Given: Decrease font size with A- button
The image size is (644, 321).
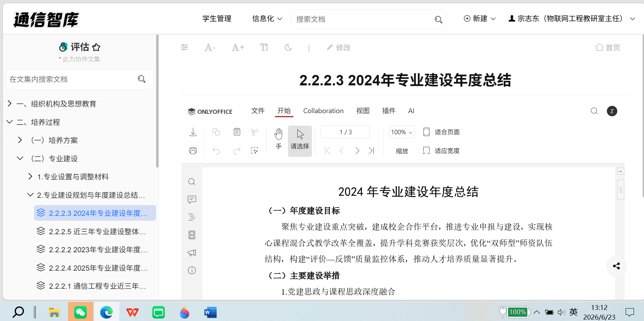Looking at the screenshot, I should 210,48.
